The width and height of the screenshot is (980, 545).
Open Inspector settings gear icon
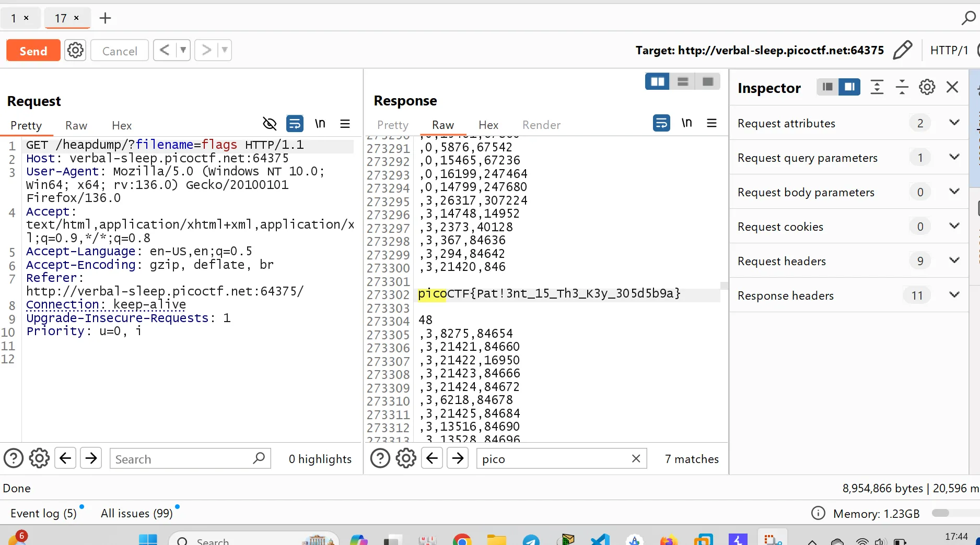[x=927, y=87]
